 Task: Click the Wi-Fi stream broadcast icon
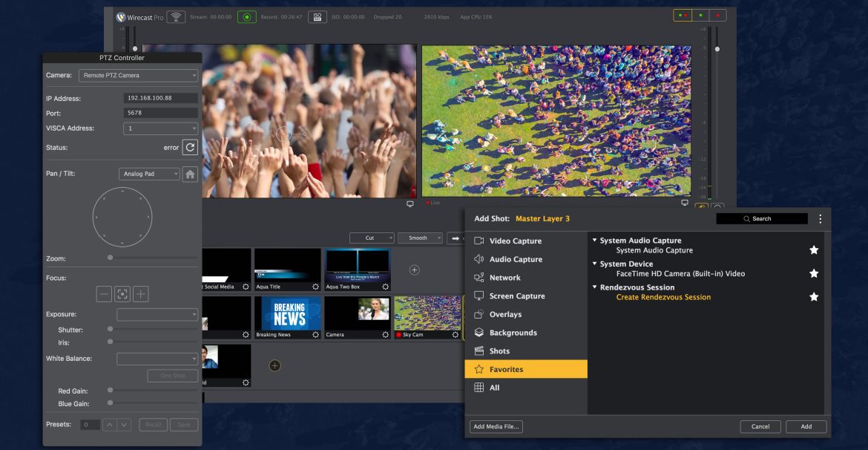point(176,17)
